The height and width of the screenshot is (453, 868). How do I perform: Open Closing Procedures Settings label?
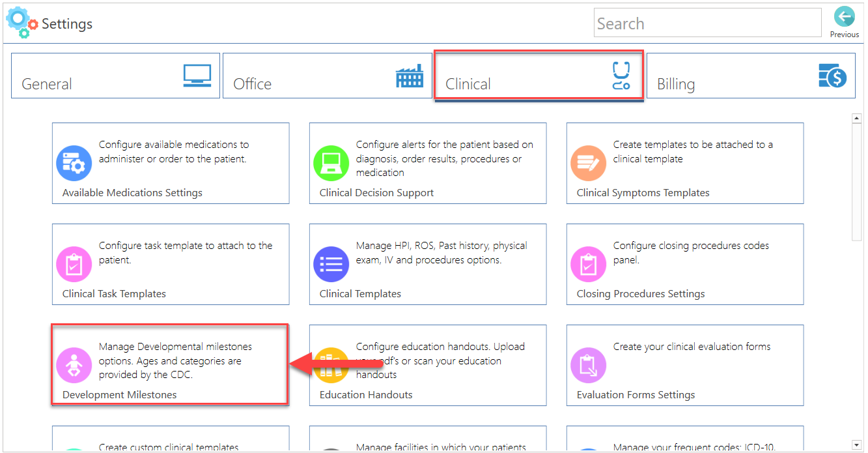point(641,294)
